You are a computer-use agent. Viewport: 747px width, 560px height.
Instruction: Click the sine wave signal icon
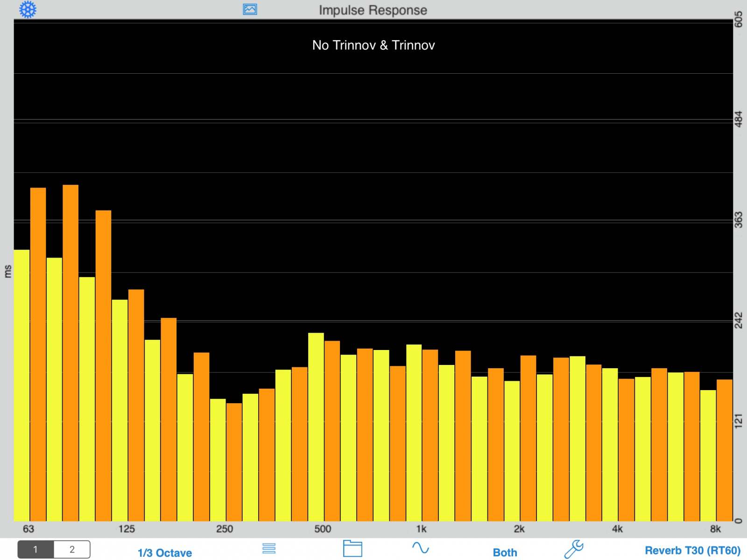coord(420,548)
